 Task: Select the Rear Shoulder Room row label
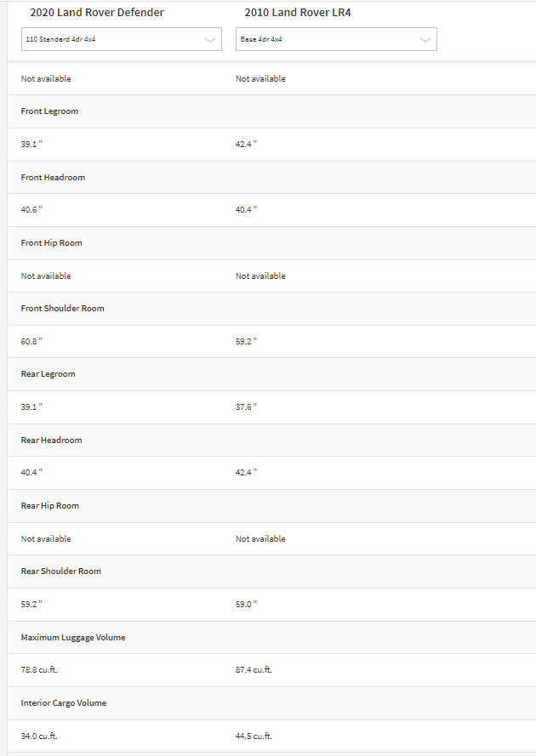point(61,571)
